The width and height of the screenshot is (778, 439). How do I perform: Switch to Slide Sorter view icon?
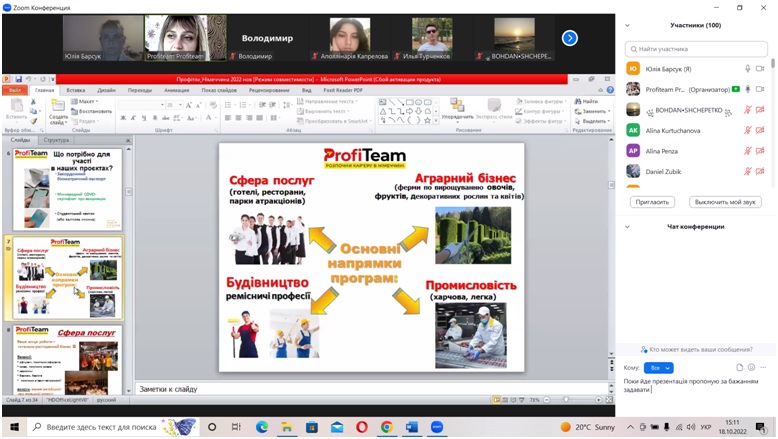505,400
